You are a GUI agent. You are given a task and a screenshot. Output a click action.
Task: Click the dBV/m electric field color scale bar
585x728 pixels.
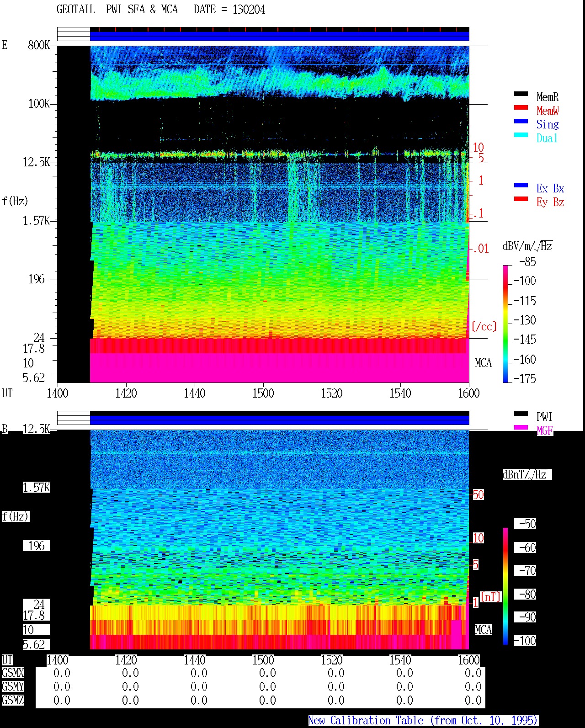[x=505, y=324]
